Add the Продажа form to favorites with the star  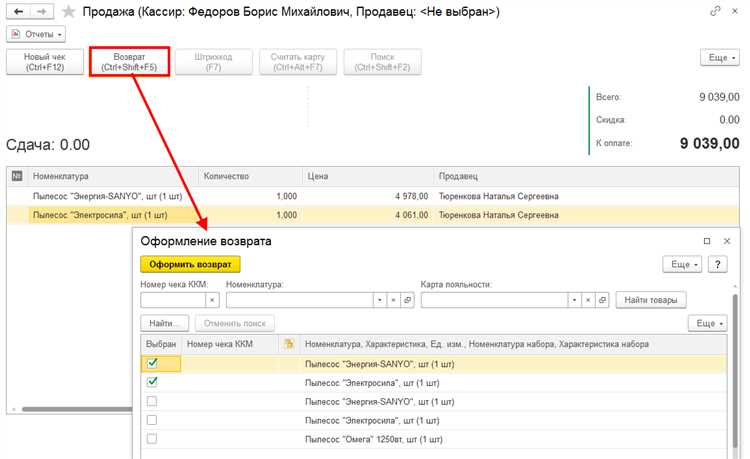click(x=68, y=12)
